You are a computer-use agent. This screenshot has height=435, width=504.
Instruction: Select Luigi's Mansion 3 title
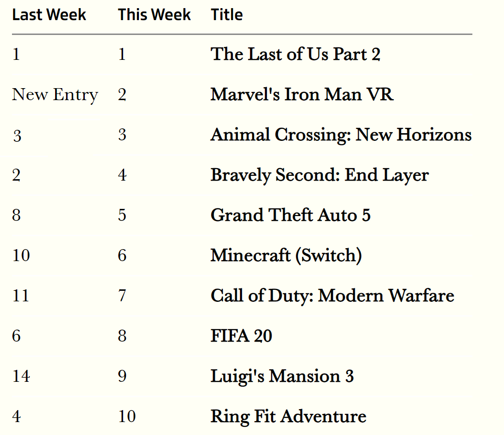tap(282, 377)
